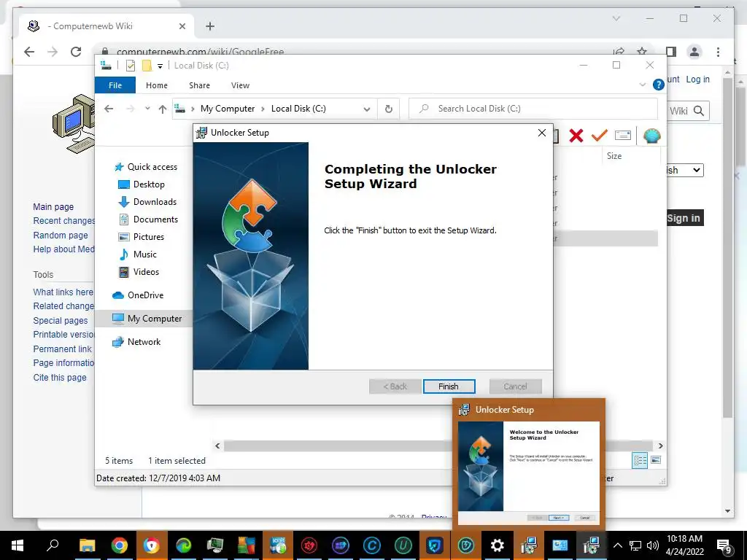This screenshot has height=560, width=747.
Task: Click the Search Local Disk (C:) field
Action: click(533, 109)
